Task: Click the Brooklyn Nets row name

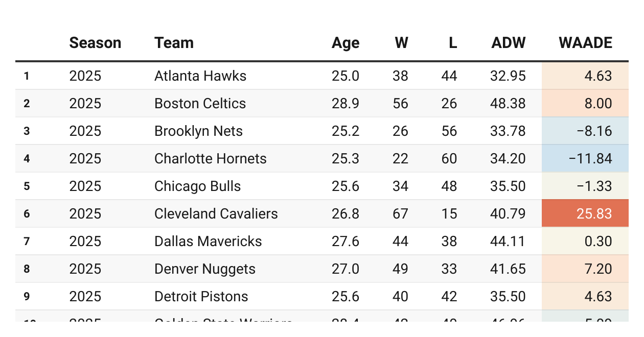Action: pos(198,131)
